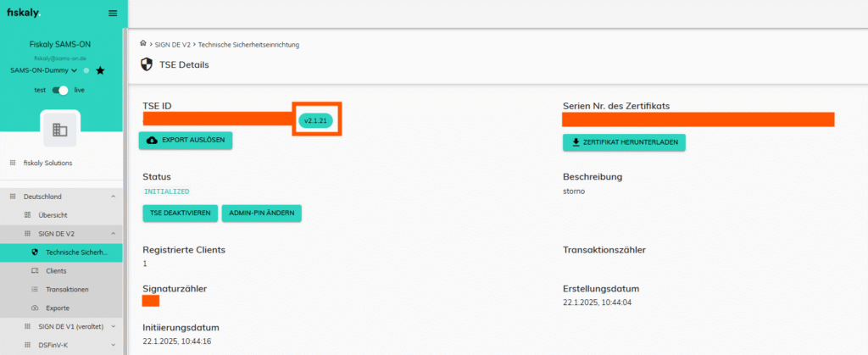Click the TSE Details shield icon
The height and width of the screenshot is (355, 868).
tap(147, 64)
